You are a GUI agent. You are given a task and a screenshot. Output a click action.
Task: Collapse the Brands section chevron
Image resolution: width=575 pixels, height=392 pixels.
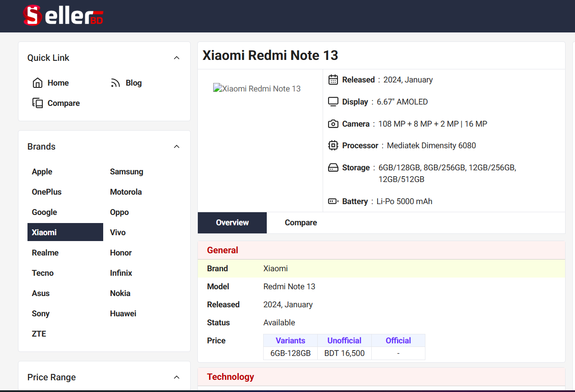click(177, 146)
